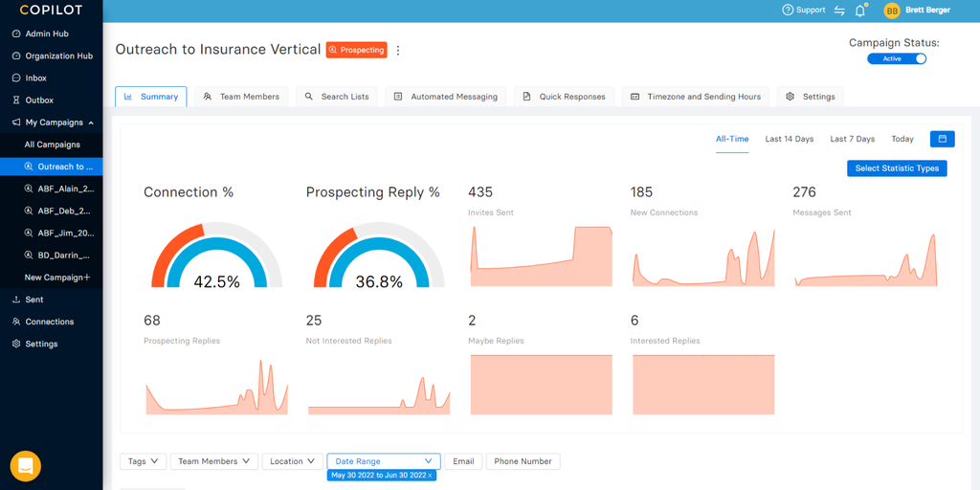This screenshot has width=980, height=490.
Task: Open the Inbox chat bubble icon
Action: (x=16, y=78)
